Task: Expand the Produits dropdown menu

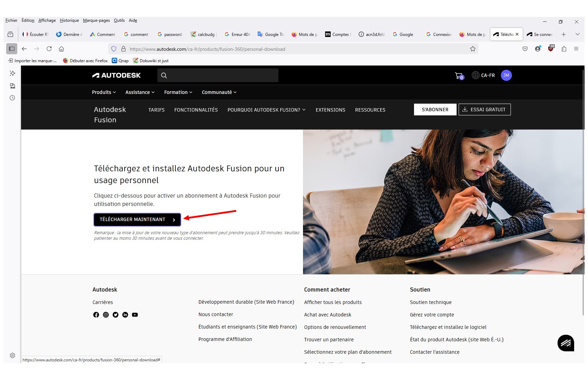Action: [x=104, y=92]
